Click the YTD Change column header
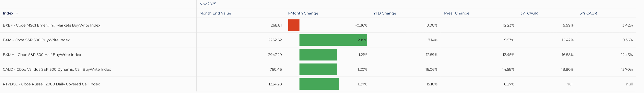 385,13
